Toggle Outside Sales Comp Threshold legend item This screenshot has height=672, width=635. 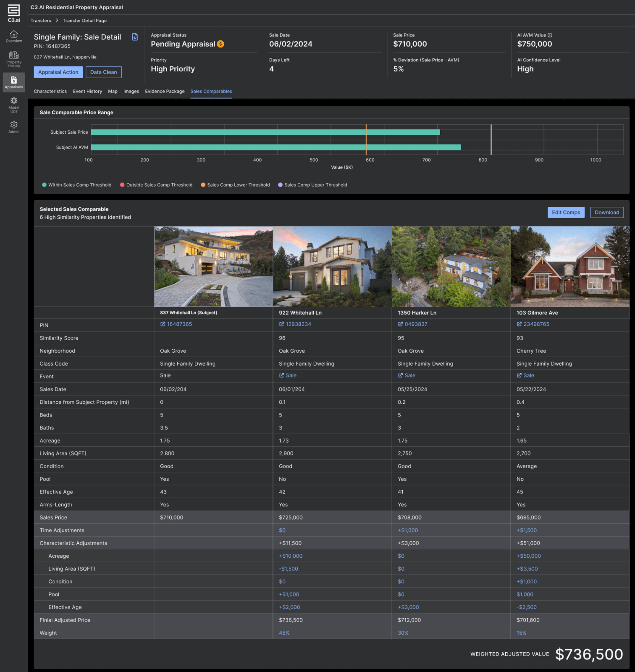156,185
